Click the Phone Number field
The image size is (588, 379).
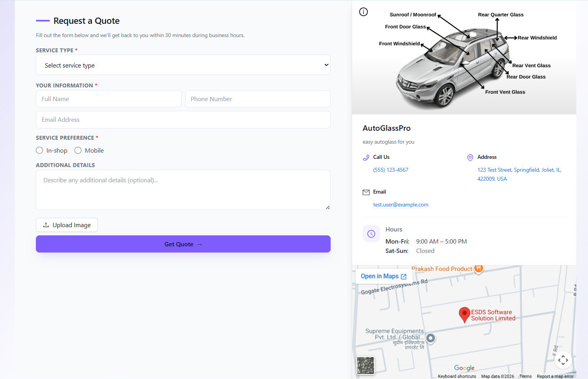point(258,99)
